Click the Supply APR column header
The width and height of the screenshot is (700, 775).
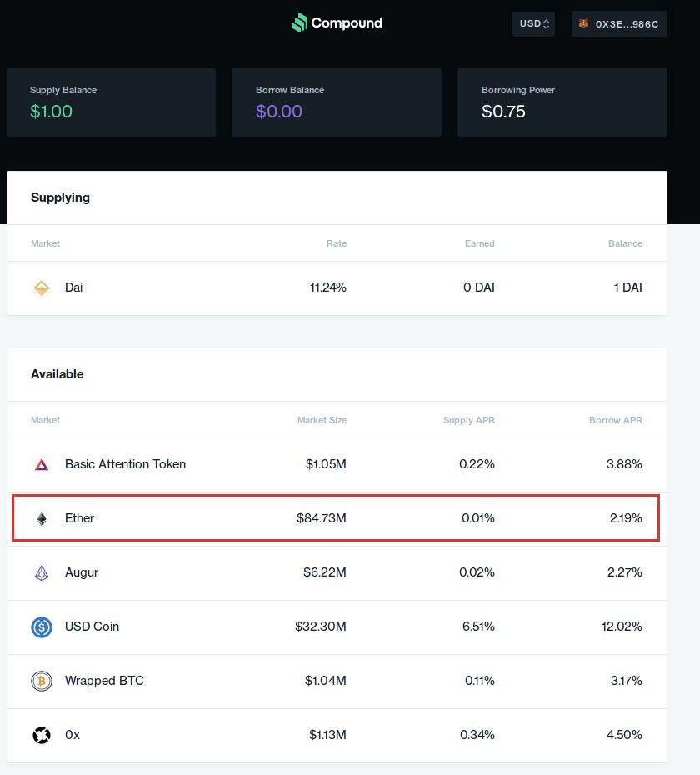468,420
